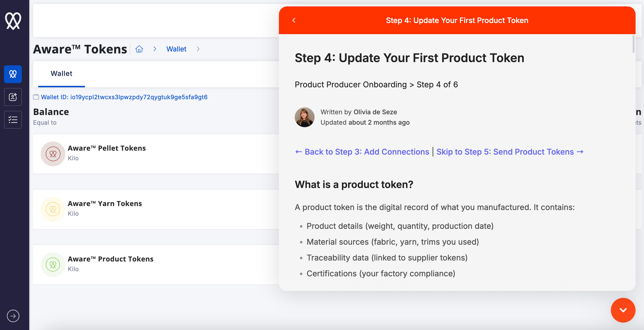Open the checklist tasks sidebar icon

click(x=13, y=119)
